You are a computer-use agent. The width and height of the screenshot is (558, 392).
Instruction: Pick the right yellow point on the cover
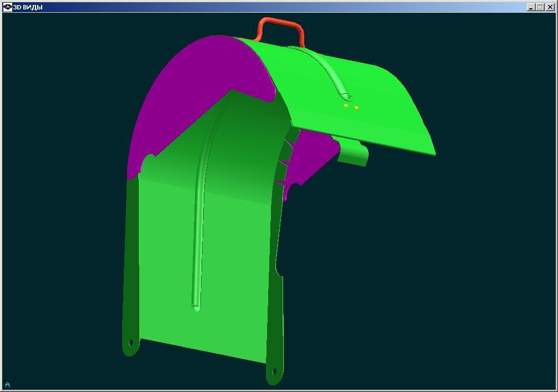tap(356, 107)
